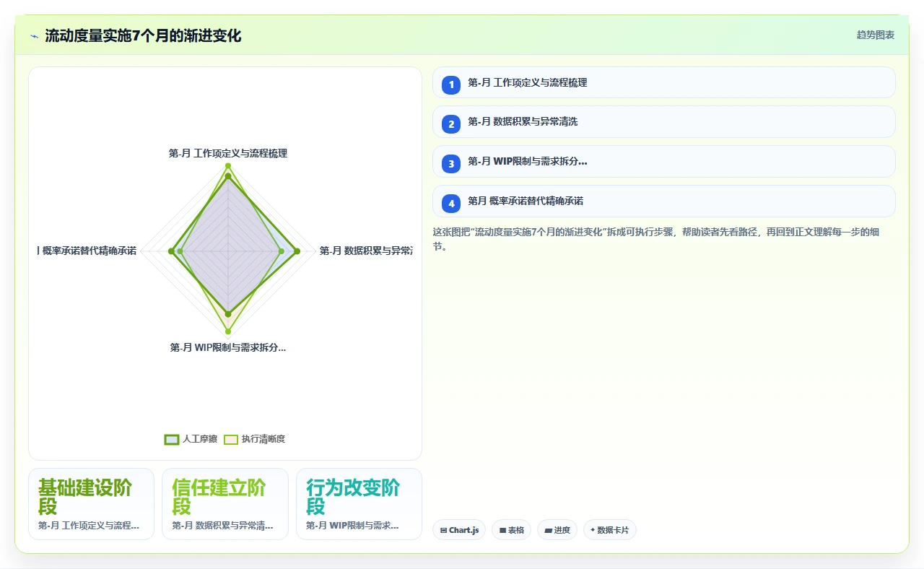Click the Chart.js tag
This screenshot has height=569, width=924.
(x=459, y=530)
